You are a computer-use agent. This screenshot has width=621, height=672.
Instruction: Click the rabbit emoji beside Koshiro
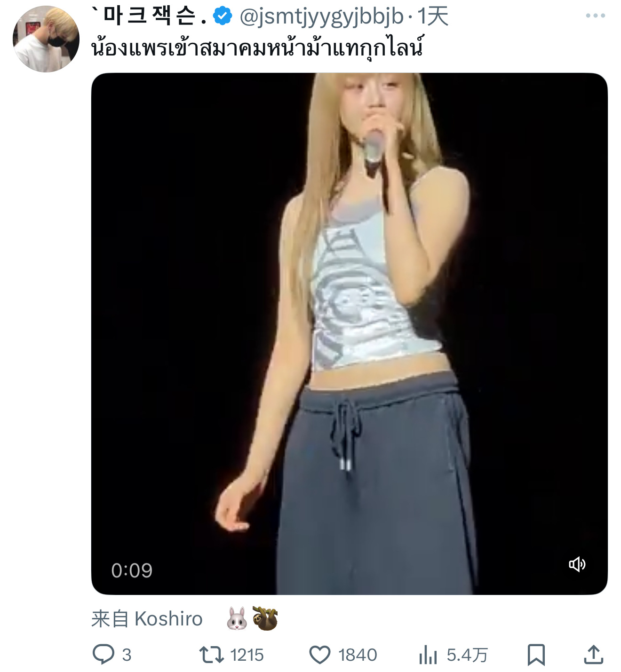tap(237, 619)
